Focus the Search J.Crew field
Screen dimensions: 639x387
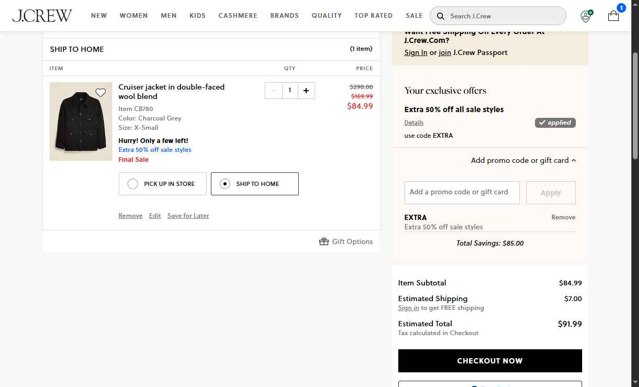[498, 16]
